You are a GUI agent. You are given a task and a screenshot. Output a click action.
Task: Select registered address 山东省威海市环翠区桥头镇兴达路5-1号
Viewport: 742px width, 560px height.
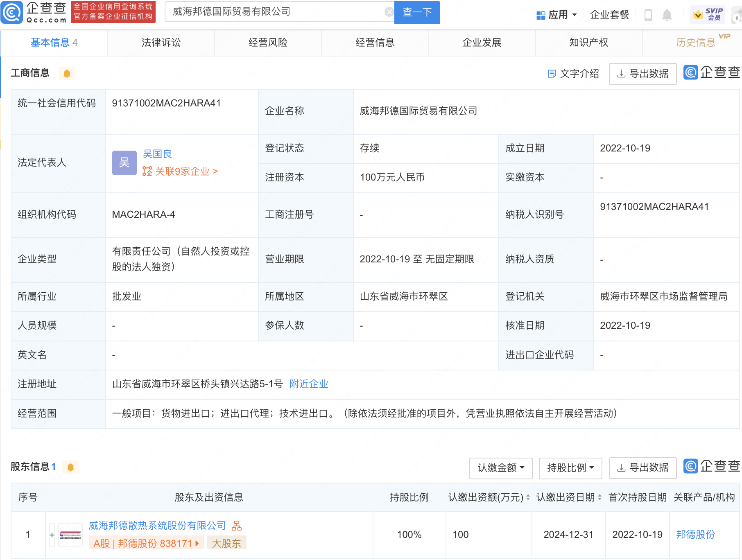(197, 384)
